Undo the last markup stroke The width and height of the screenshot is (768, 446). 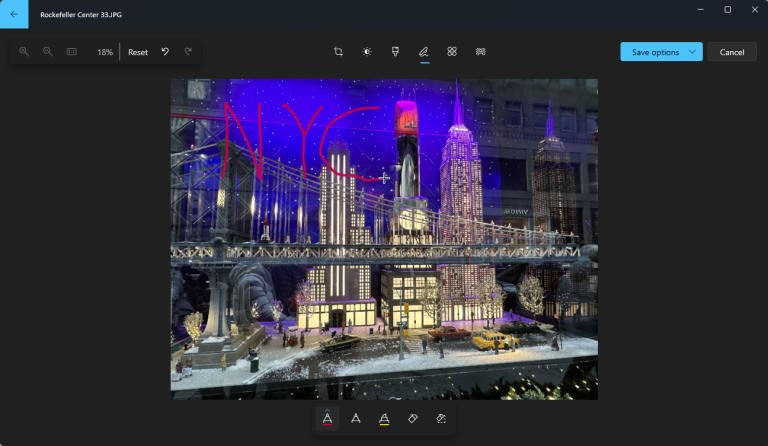165,51
